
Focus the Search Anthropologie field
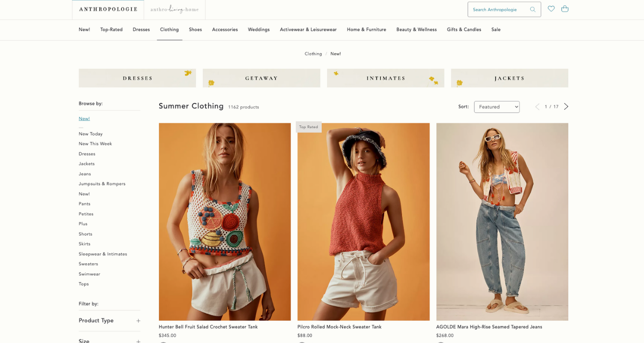(x=498, y=9)
